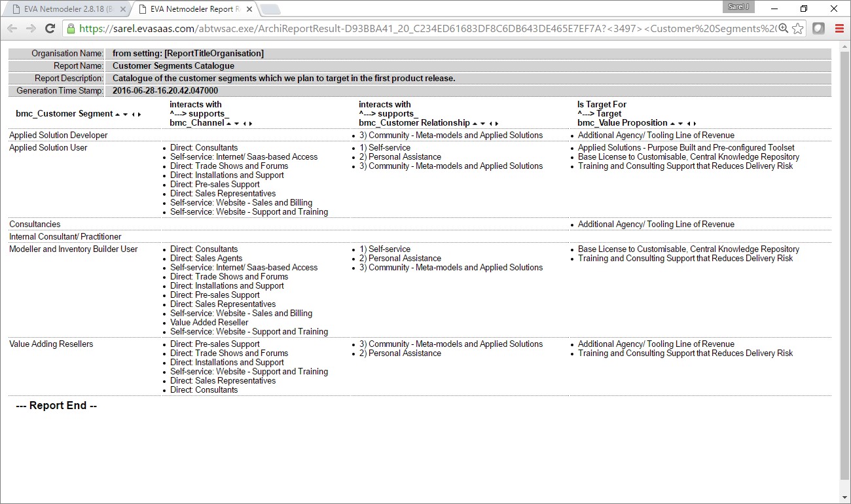Click the 'Applied Solution User' row label
Viewport: 851px width, 504px height.
pos(48,148)
